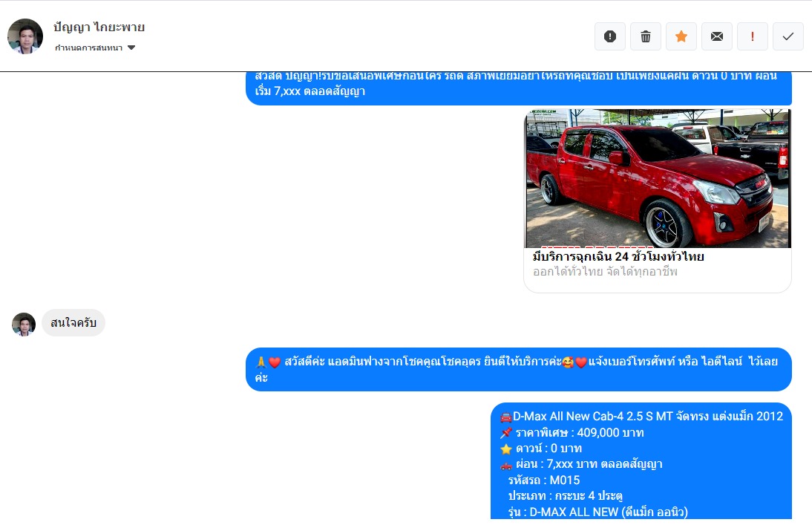Open header profile photo of ปัญญา ไกยะพาย
Screen dimensions: 812x528
[x=25, y=36]
